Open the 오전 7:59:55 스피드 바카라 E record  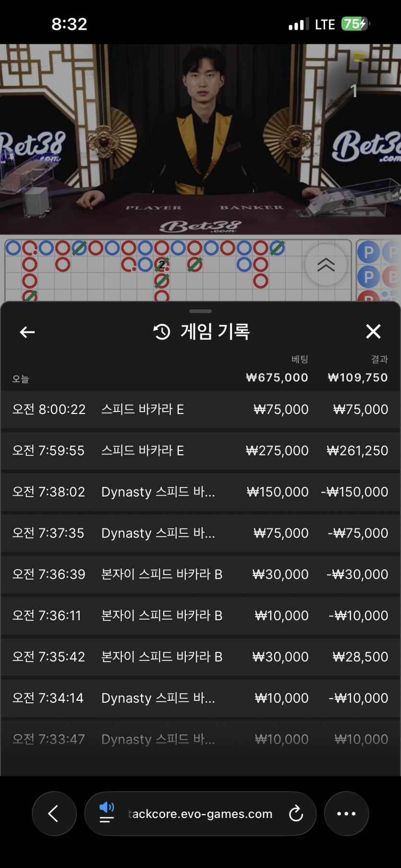point(200,451)
